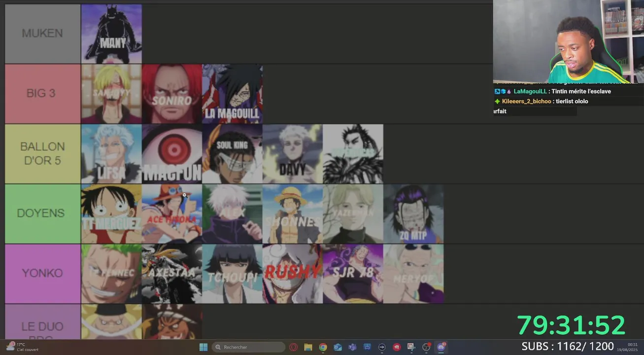The image size is (644, 355).
Task: Select the black-and-white sketch tile in BALLON D'OR 5
Action: click(353, 154)
